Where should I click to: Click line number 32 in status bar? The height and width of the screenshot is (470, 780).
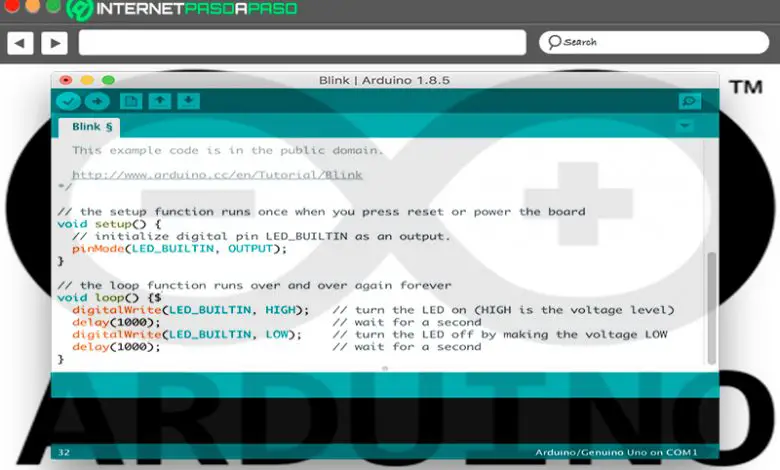[64, 452]
